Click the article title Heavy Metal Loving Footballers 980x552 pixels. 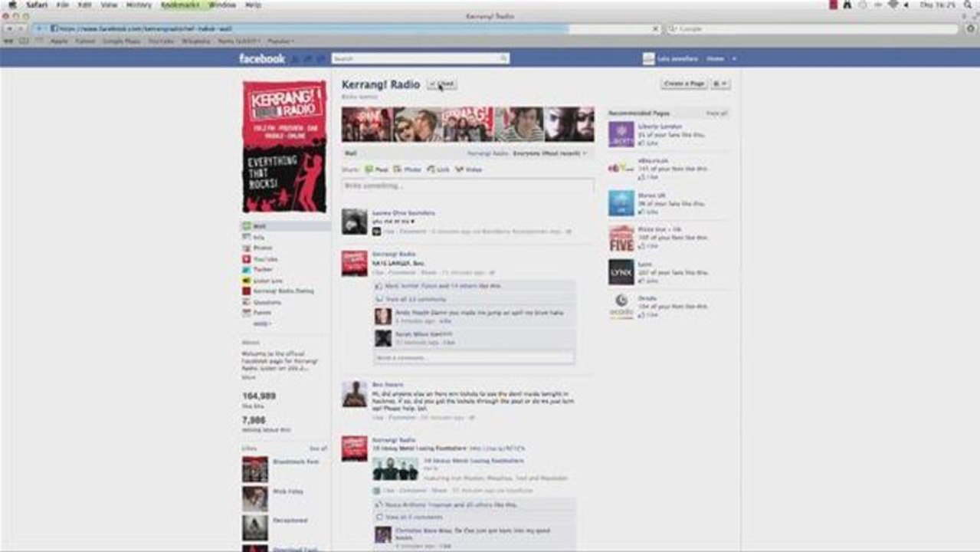point(474,461)
